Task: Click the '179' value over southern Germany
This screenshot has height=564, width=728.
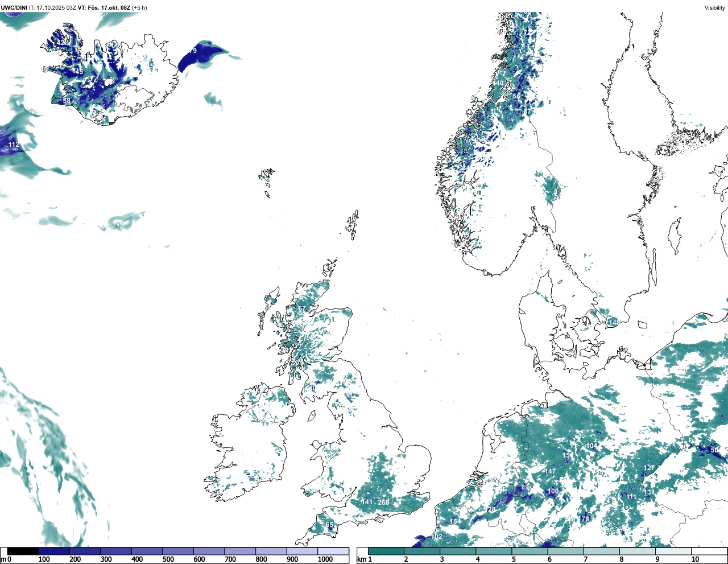Action: tap(584, 519)
